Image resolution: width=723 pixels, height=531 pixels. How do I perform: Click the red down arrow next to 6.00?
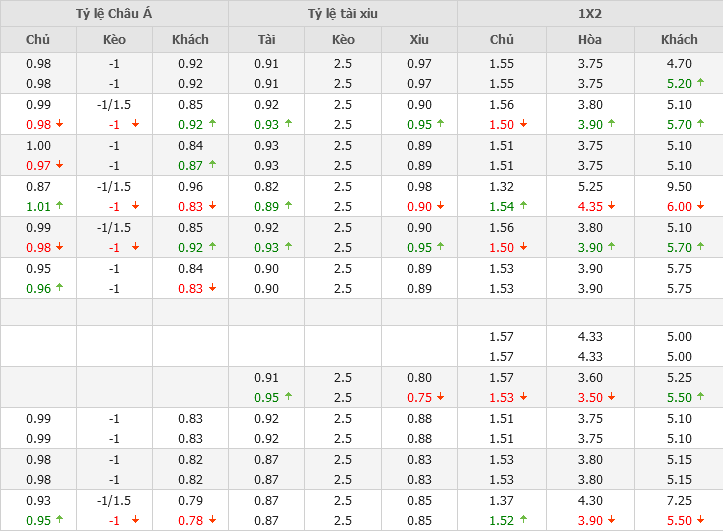tap(700, 207)
